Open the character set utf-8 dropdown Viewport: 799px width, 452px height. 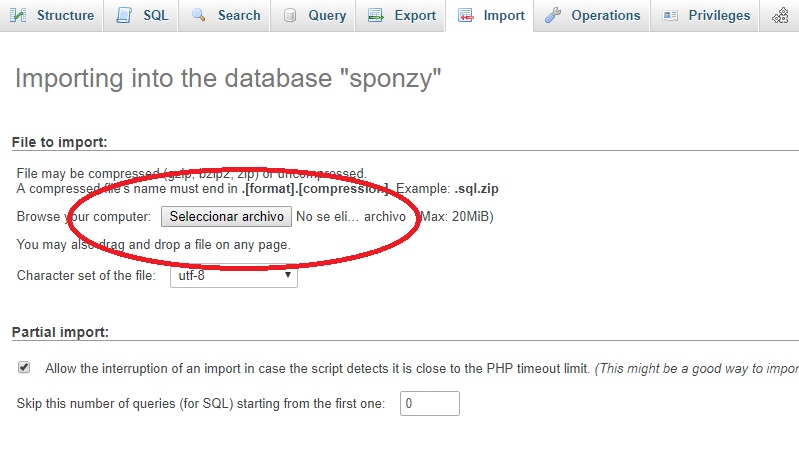tap(232, 275)
